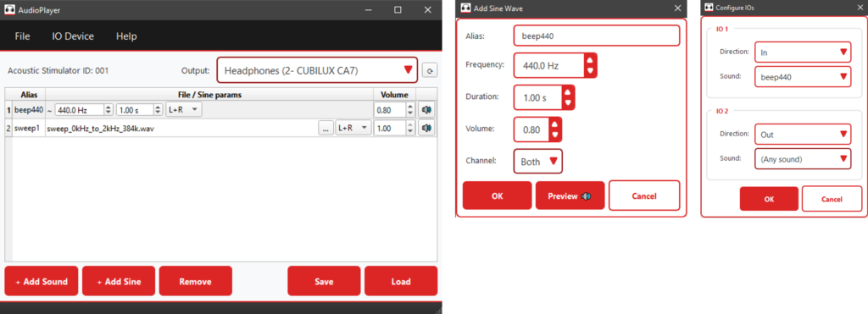The image size is (868, 314).
Task: Decrease Frequency with down arrow in dialog
Action: click(590, 71)
